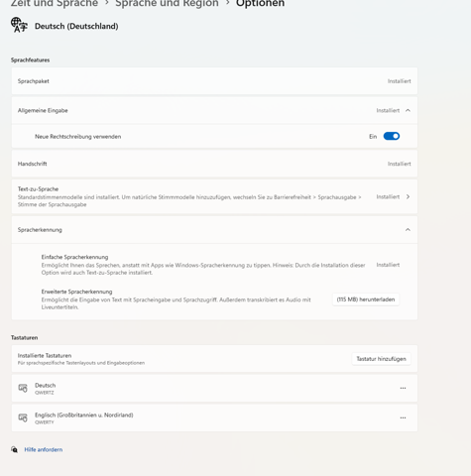This screenshot has width=471, height=476.
Task: Click the Tastatur hinzufügen button
Action: 381,359
